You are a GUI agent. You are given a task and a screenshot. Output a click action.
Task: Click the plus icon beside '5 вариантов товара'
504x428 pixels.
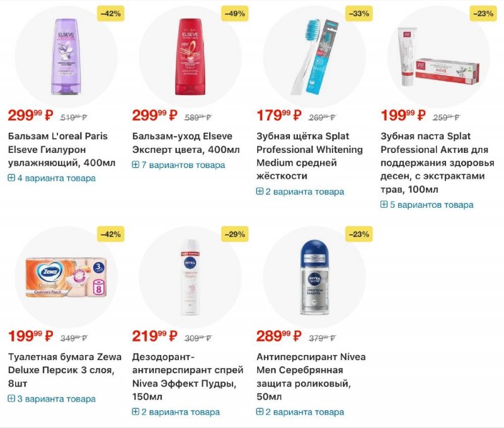[384, 205]
